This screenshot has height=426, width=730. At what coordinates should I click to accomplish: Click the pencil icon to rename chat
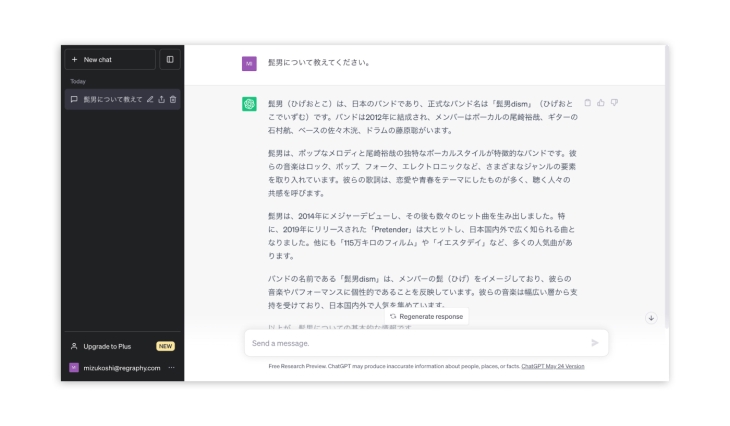(150, 99)
